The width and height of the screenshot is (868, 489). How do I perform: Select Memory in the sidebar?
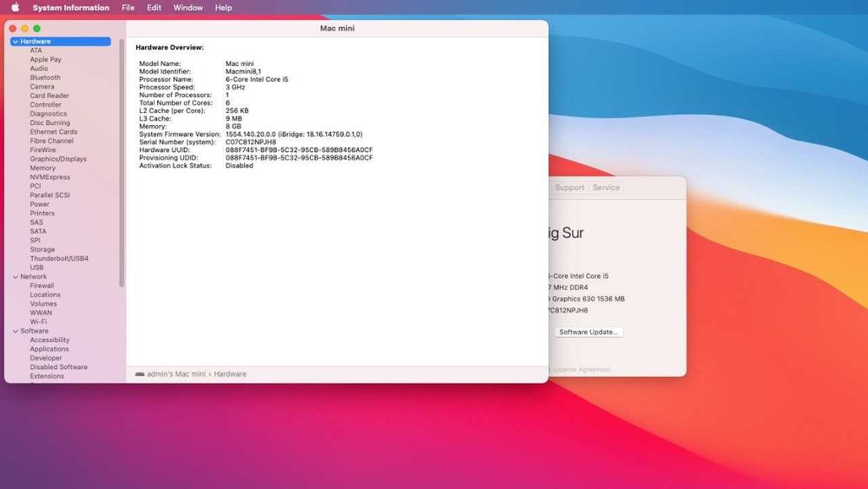point(43,168)
